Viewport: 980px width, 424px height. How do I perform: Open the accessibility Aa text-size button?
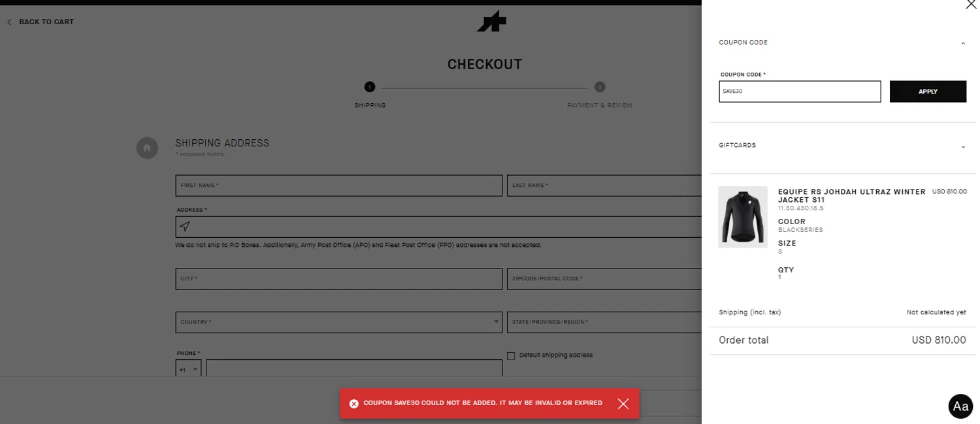pos(960,406)
